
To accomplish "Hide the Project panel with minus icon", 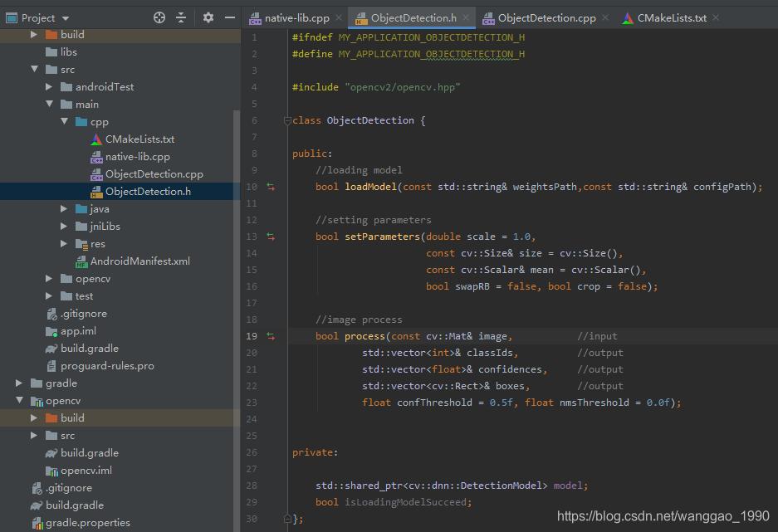I will point(230,18).
